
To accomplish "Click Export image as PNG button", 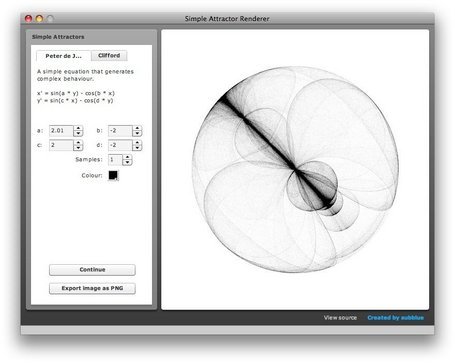I will pyautogui.click(x=92, y=288).
